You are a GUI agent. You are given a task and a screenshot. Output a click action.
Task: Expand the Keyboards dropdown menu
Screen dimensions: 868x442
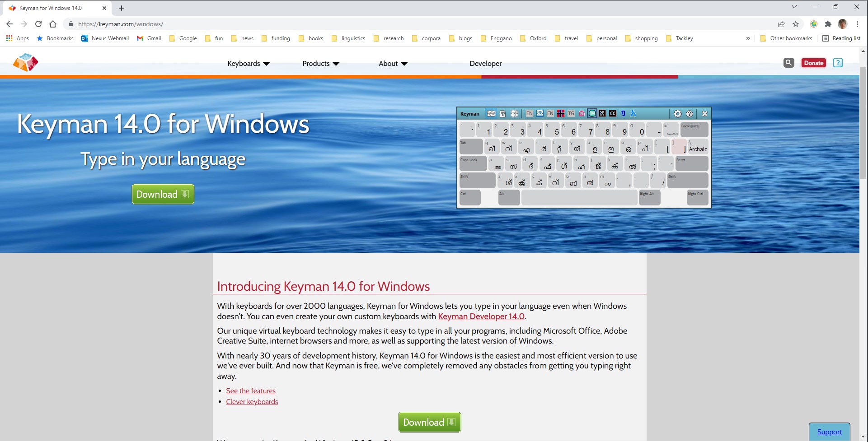pyautogui.click(x=248, y=64)
